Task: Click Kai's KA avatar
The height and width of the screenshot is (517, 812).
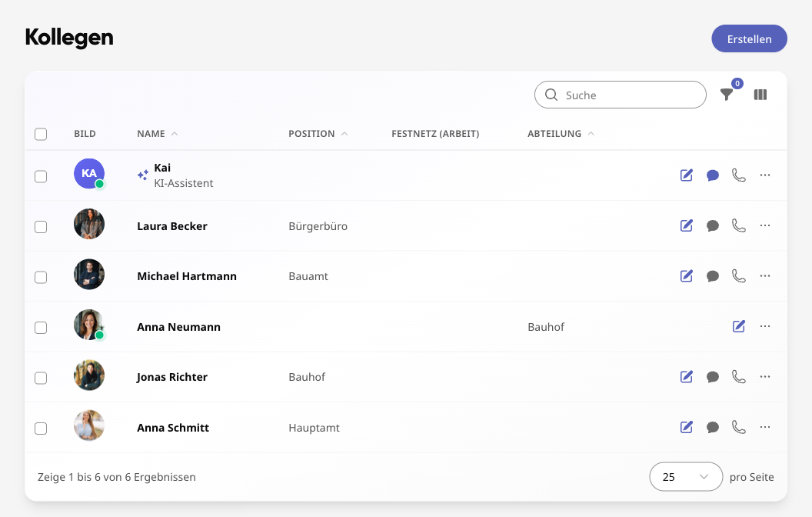Action: pyautogui.click(x=89, y=174)
